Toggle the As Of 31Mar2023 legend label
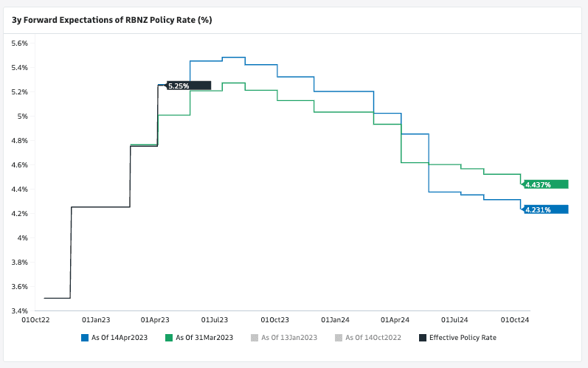The image size is (588, 368). point(204,338)
